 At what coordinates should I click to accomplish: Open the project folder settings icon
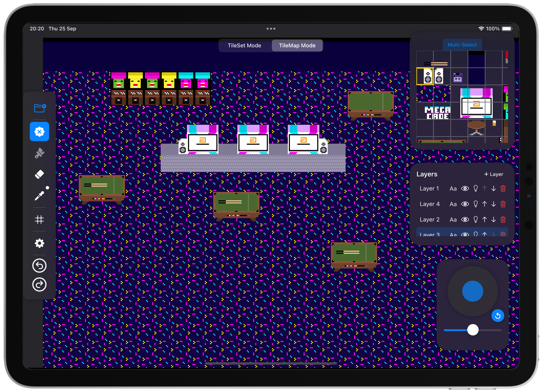click(40, 108)
